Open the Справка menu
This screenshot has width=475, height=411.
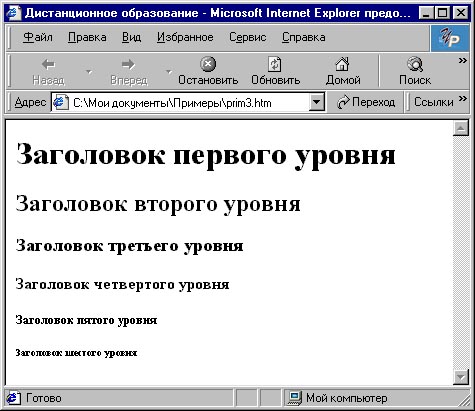point(304,37)
